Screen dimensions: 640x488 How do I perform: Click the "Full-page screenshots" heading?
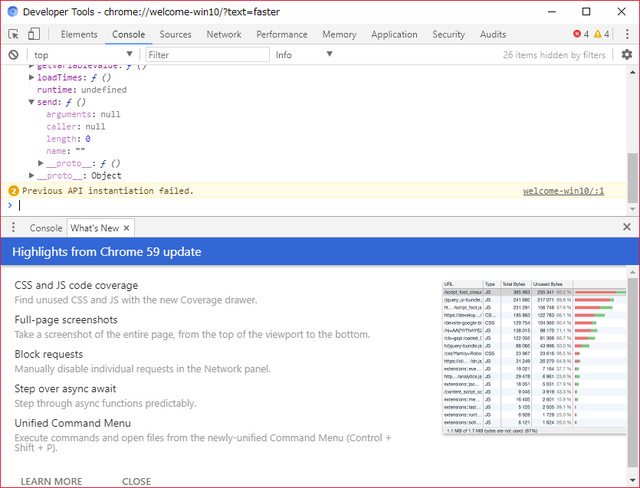point(66,319)
